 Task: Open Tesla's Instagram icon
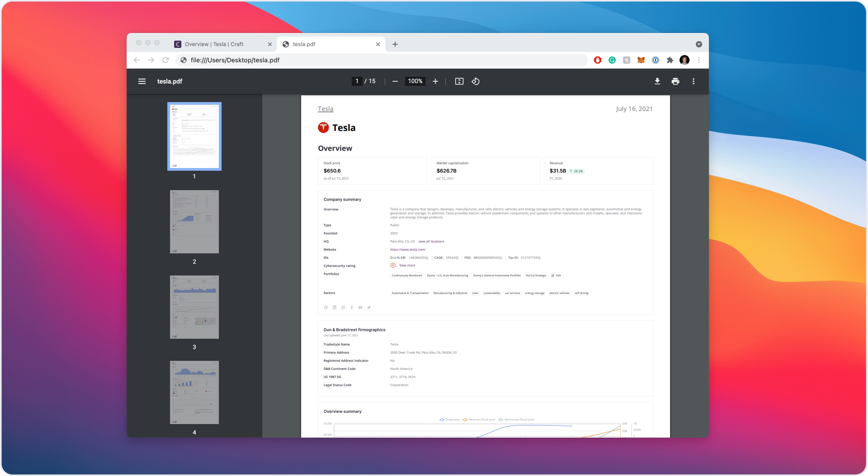[x=343, y=308]
